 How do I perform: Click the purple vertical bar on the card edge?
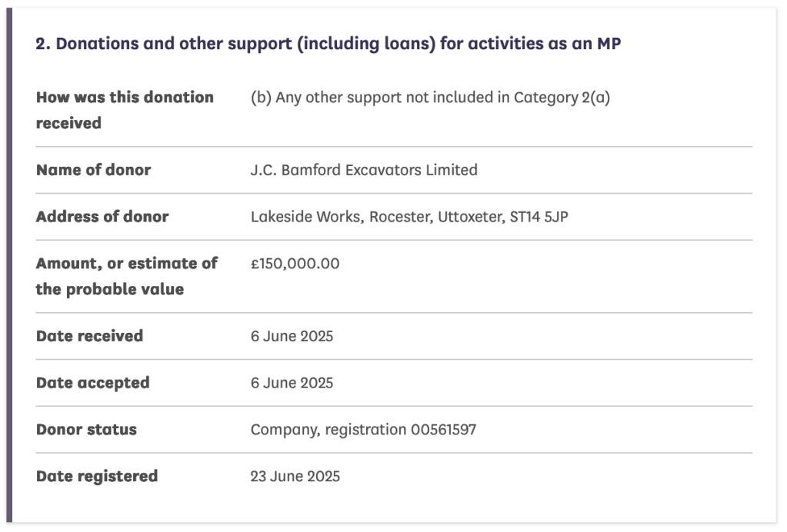[9, 266]
